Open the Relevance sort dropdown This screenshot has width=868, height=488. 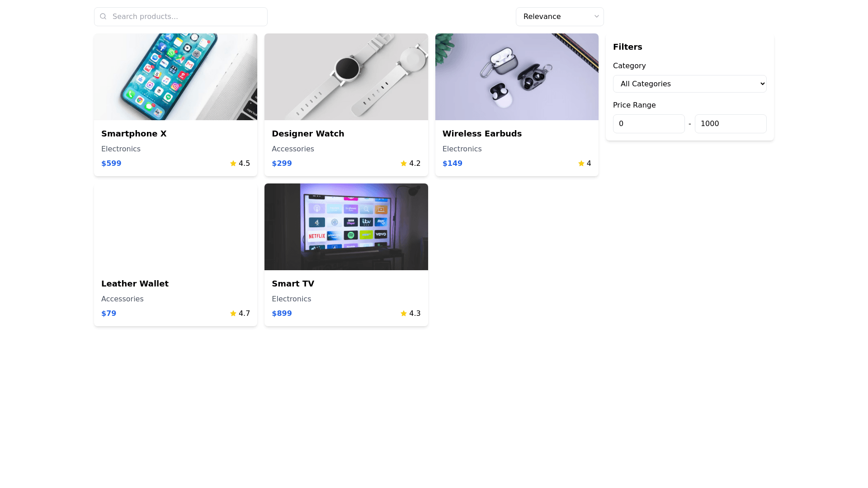[x=560, y=17]
